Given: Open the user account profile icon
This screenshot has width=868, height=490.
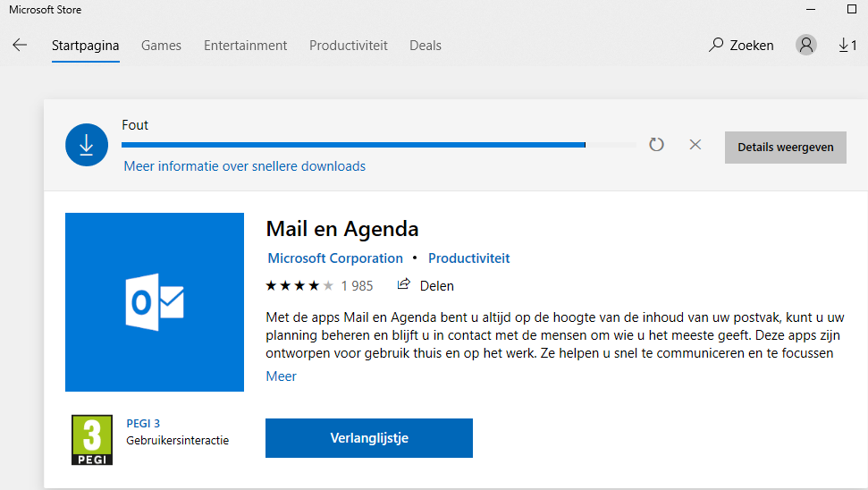Looking at the screenshot, I should pyautogui.click(x=806, y=45).
